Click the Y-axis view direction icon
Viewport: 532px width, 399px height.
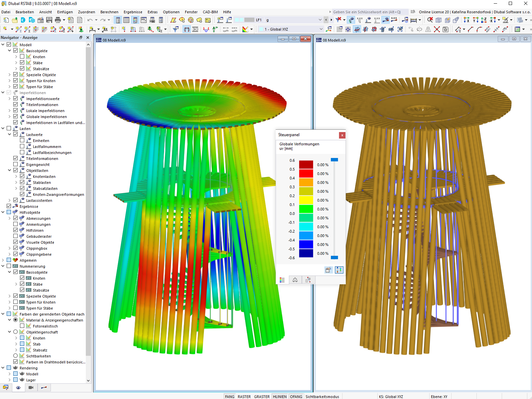pyautogui.click(x=475, y=20)
